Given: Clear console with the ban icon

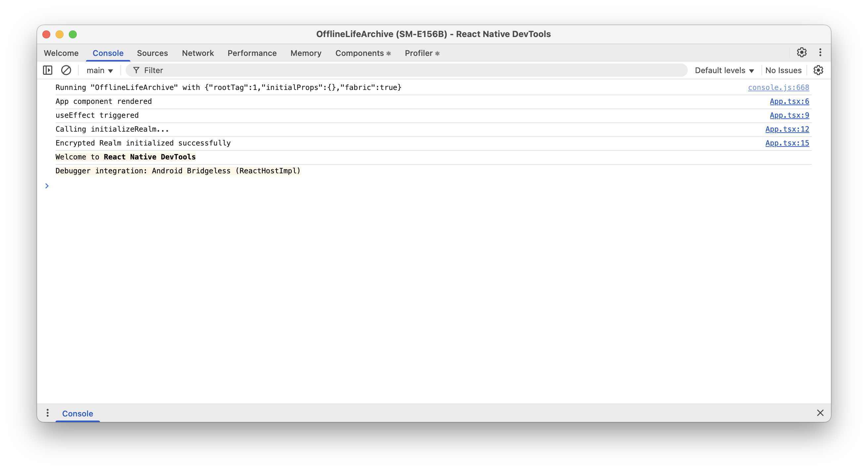Looking at the screenshot, I should (x=66, y=70).
